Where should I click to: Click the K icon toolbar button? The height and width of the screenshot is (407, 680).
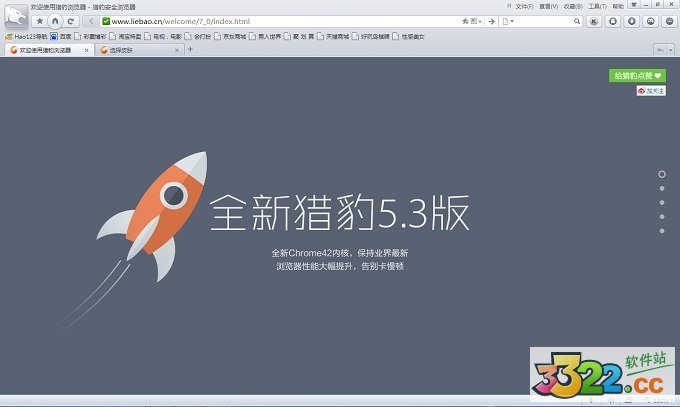pos(594,21)
